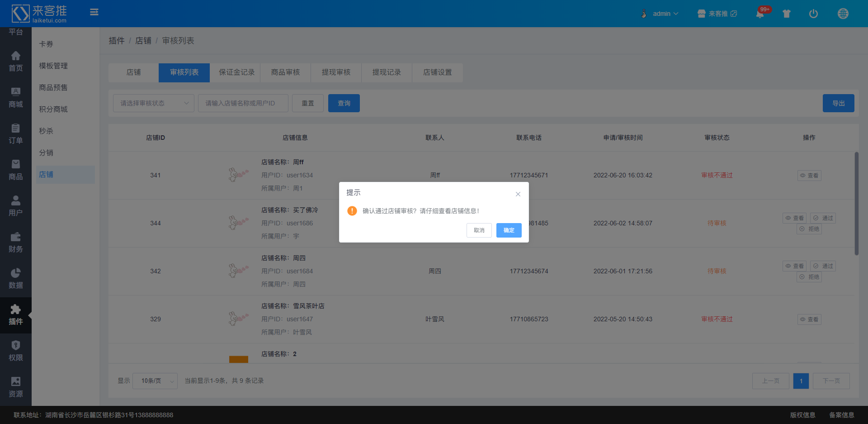The width and height of the screenshot is (868, 424).
Task: Click 下一页 pagination button
Action: pyautogui.click(x=831, y=381)
